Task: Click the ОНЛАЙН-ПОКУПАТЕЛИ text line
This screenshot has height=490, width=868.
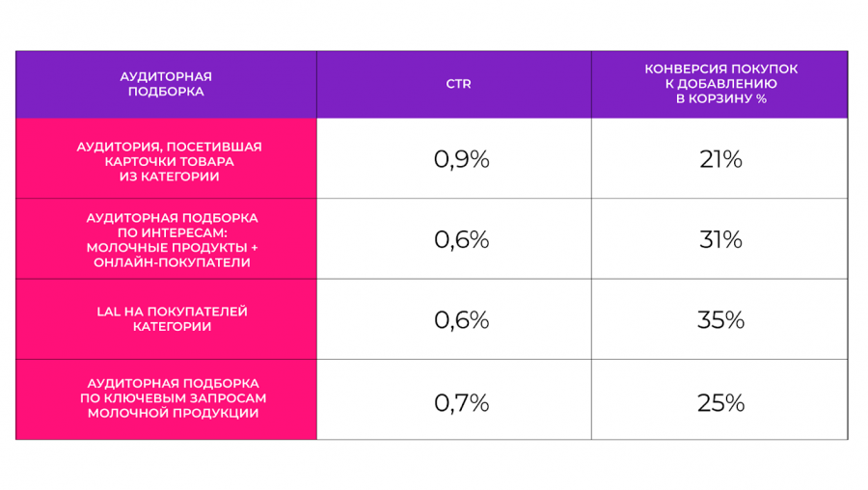Action: click(x=168, y=261)
